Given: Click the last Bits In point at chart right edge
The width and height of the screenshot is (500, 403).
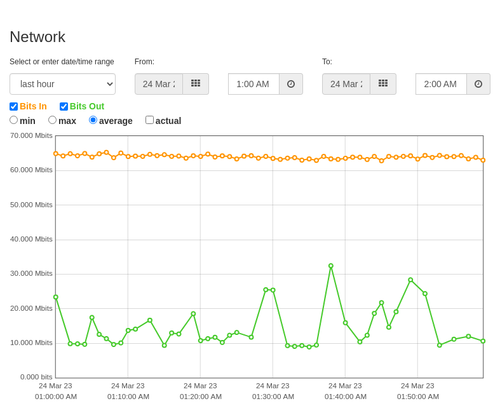Looking at the screenshot, I should (483, 160).
